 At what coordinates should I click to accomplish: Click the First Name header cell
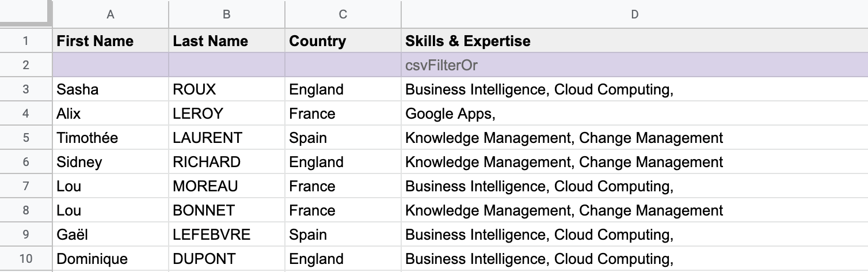click(x=111, y=41)
